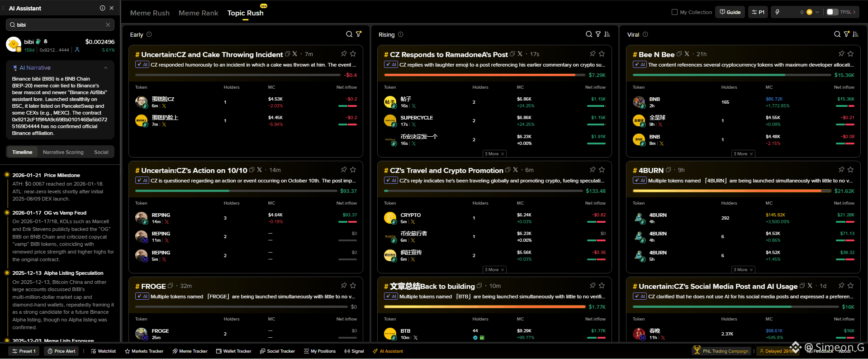Open the Wallet Tracker

[233, 351]
